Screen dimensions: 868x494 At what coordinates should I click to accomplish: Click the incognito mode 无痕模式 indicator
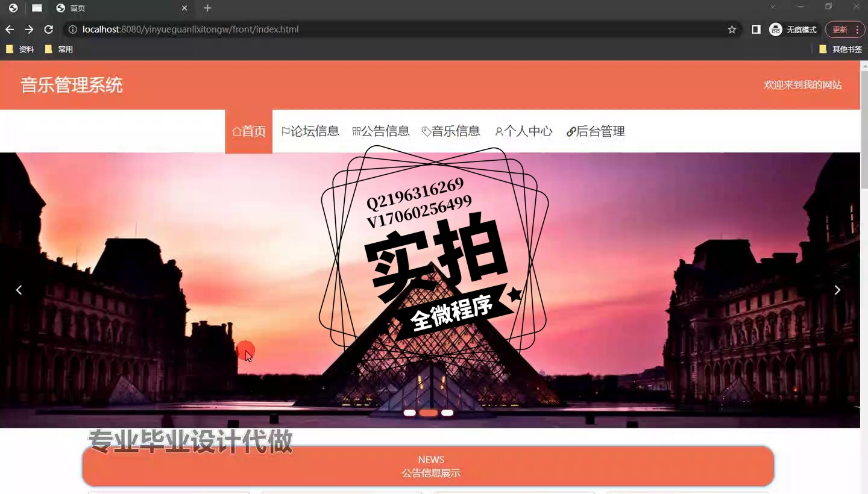click(x=793, y=30)
